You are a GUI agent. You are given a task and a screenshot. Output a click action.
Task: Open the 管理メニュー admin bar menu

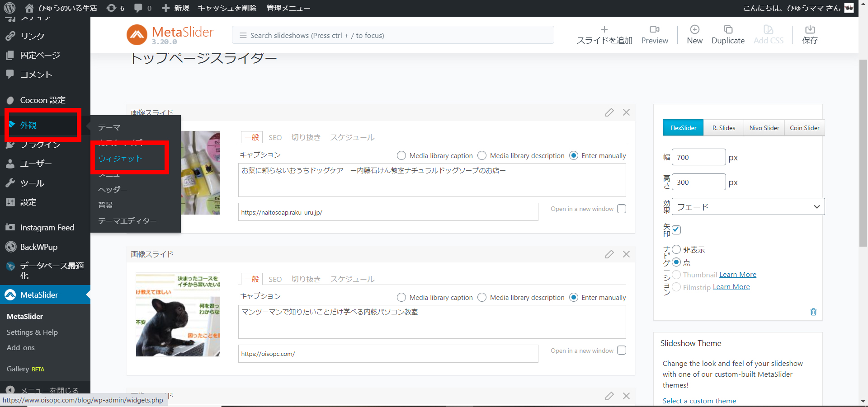coord(288,8)
